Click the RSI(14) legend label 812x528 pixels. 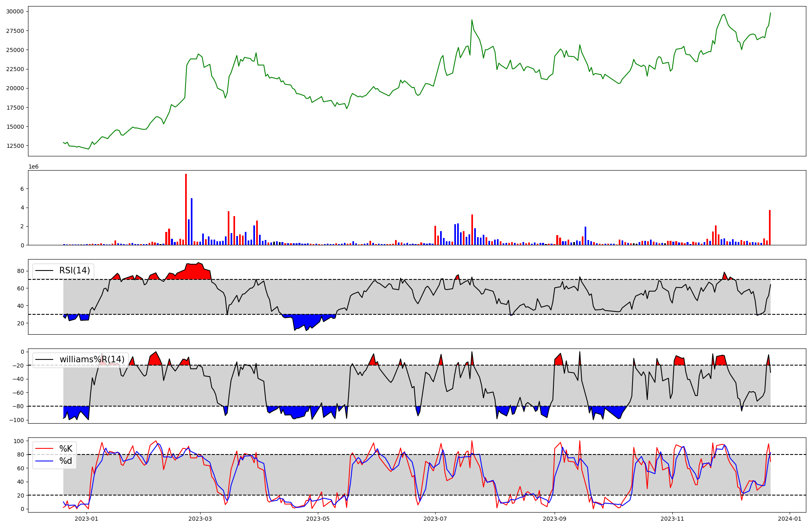point(75,270)
